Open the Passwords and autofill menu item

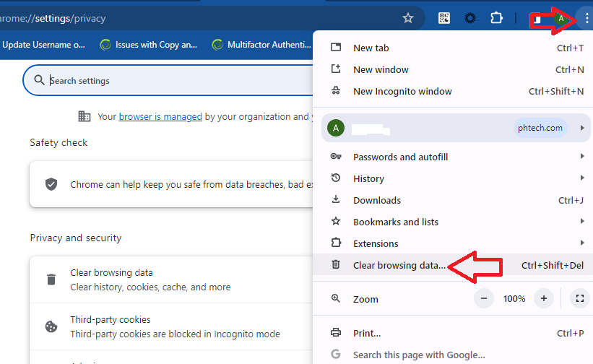[x=453, y=157]
